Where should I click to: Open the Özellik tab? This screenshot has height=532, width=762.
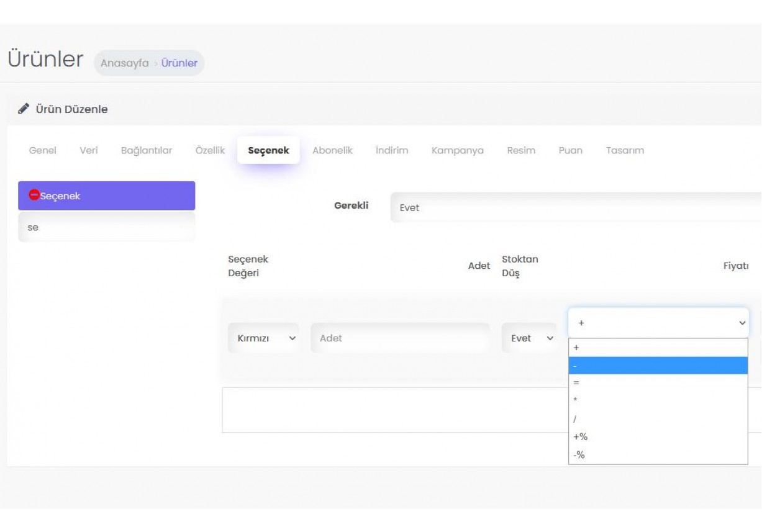pos(211,150)
